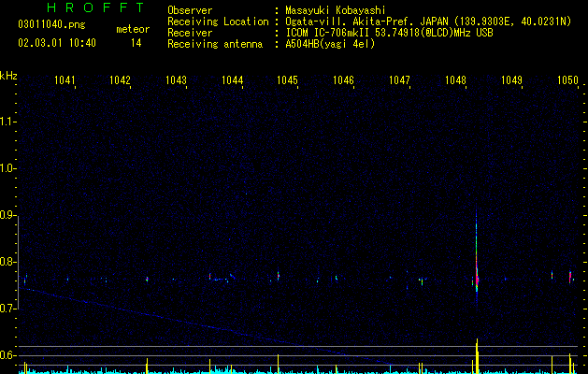Click the A504HB(yagi 4el) antenna text

(x=330, y=44)
